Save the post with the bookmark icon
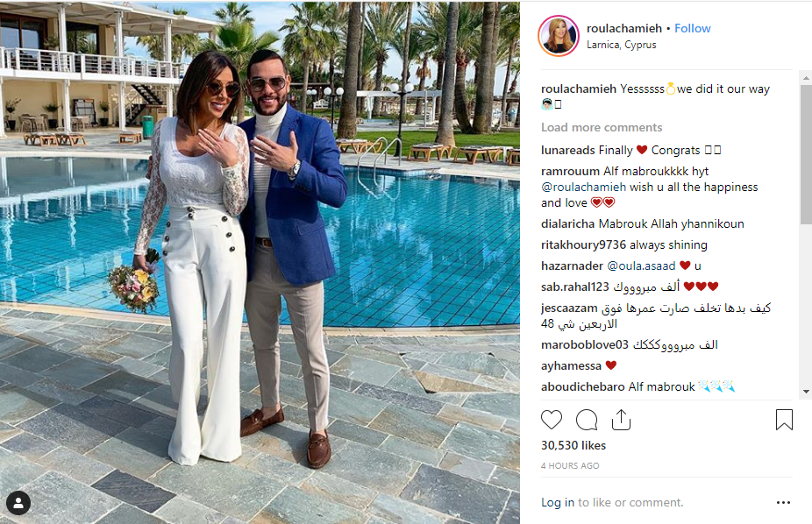The image size is (812, 524). click(x=784, y=420)
